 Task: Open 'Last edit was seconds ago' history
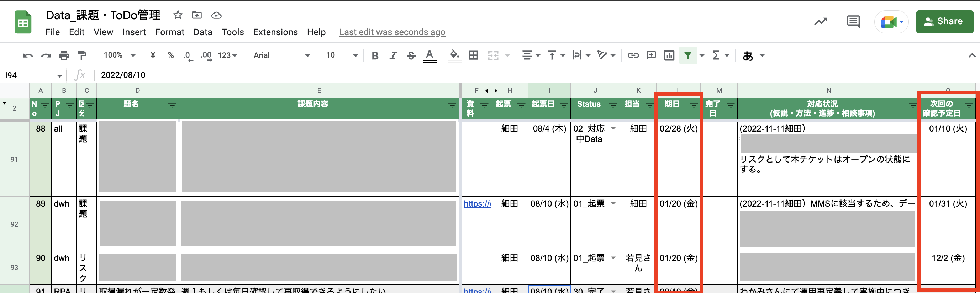click(x=392, y=32)
